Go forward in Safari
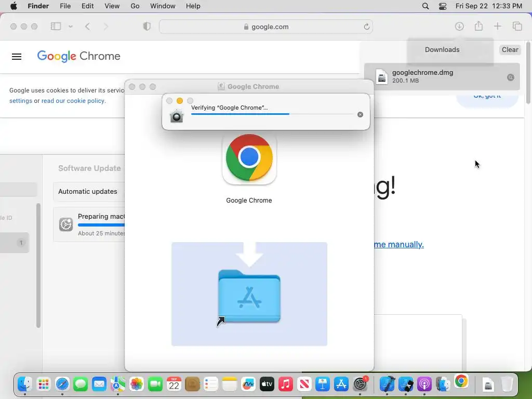This screenshot has width=532, height=399. click(106, 26)
